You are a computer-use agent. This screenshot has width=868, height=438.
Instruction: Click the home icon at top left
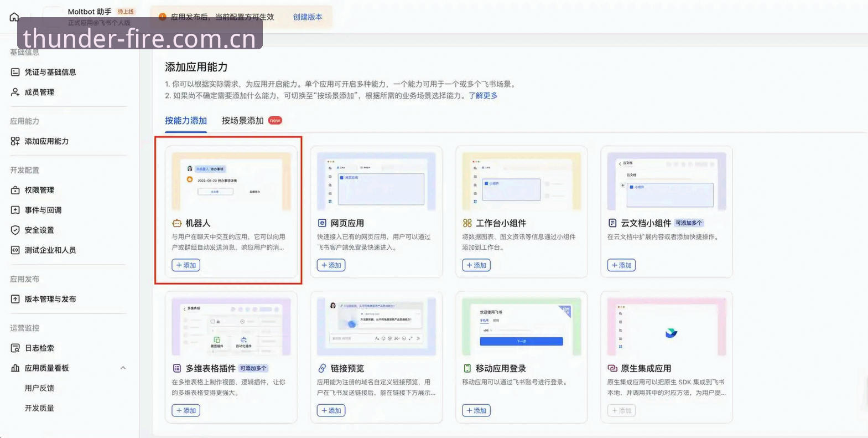tap(14, 17)
